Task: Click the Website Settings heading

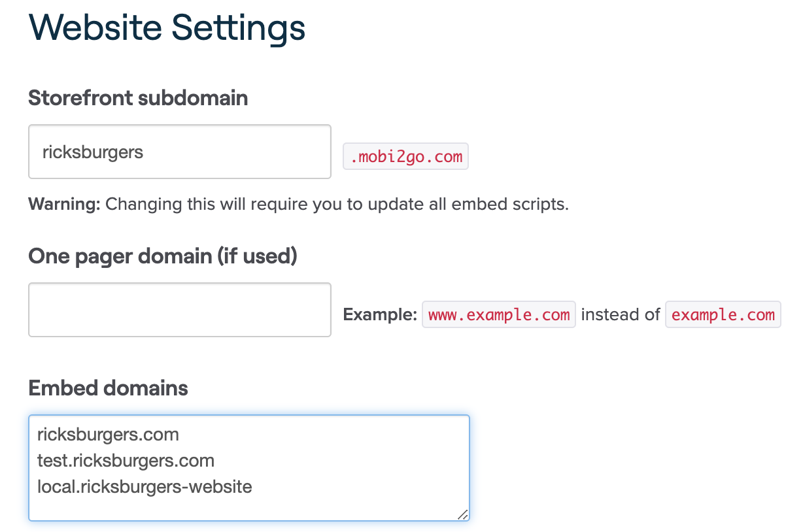Action: pyautogui.click(x=167, y=28)
